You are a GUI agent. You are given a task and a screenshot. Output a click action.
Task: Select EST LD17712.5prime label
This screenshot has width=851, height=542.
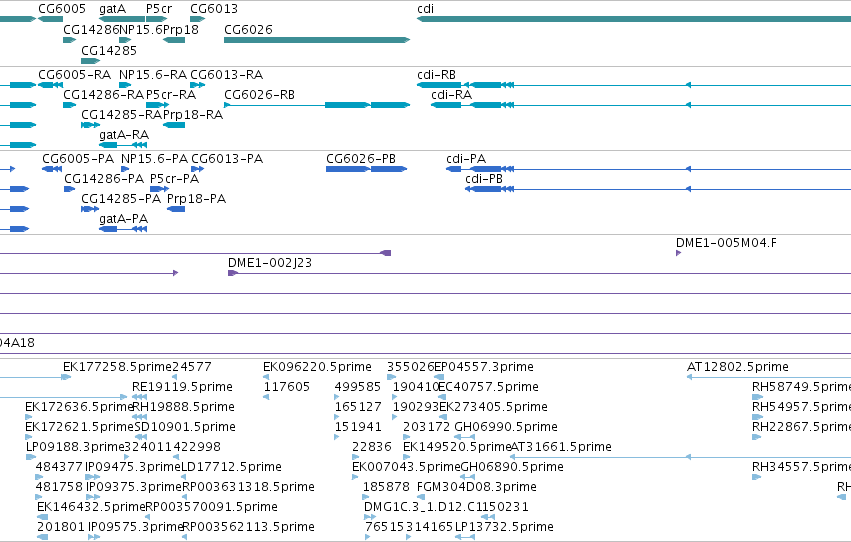pos(231,467)
